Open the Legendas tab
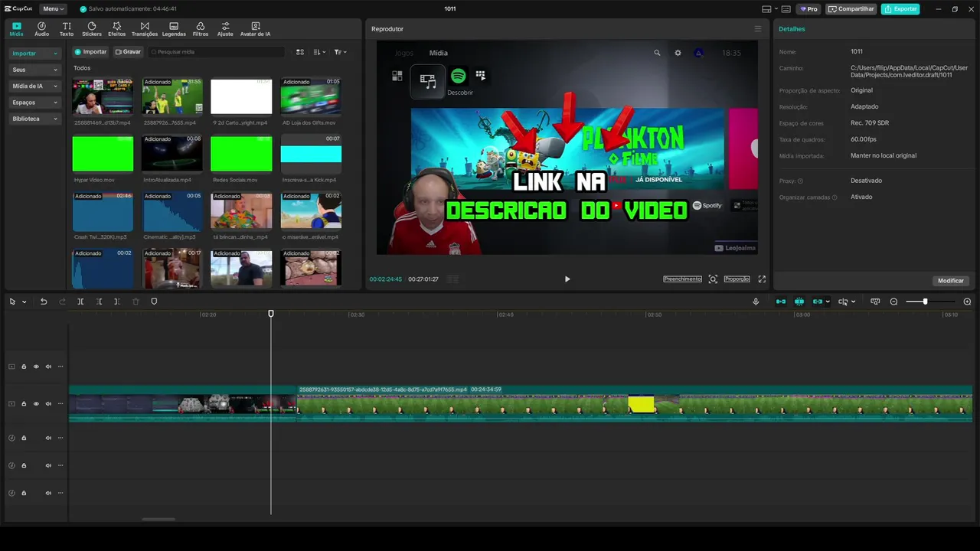 coord(174,29)
